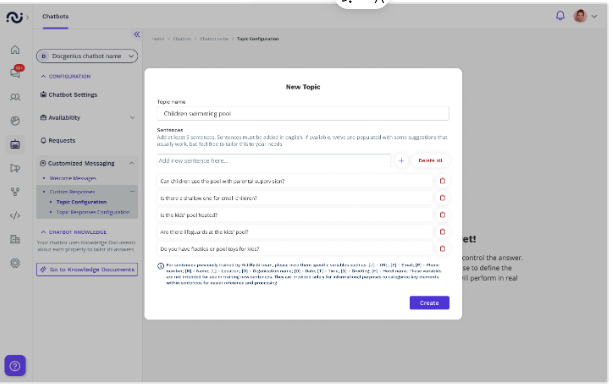Viewport: 613px width, 385px height.
Task: Follow the Home breadcrumb link
Action: click(158, 39)
